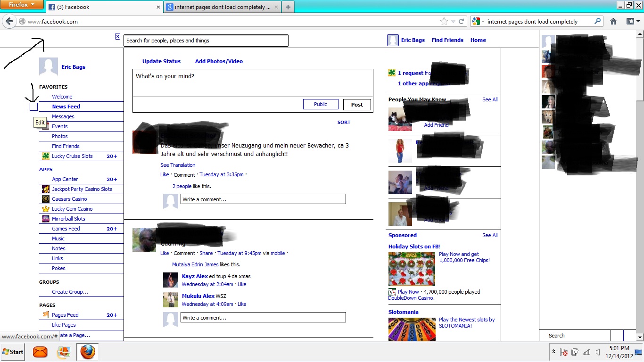Screen dimensions: 644x362
Task: Go to Home in top bar
Action: point(478,40)
